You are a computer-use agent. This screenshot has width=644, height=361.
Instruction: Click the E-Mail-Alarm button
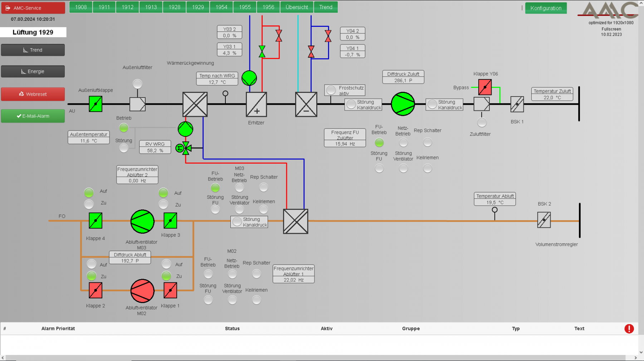pos(33,116)
